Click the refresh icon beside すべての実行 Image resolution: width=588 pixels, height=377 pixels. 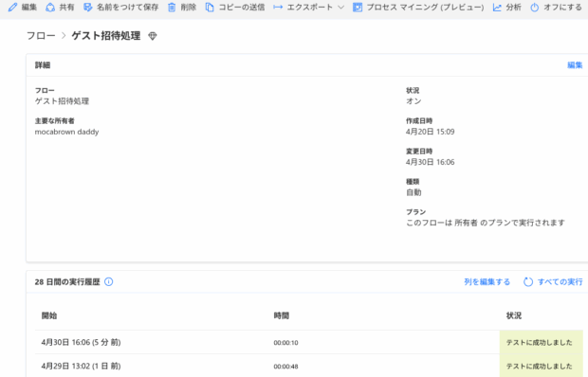pos(528,282)
